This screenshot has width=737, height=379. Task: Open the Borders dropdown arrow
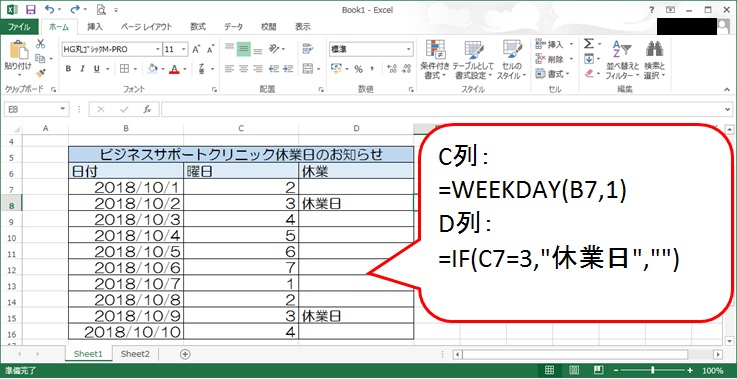pos(134,69)
